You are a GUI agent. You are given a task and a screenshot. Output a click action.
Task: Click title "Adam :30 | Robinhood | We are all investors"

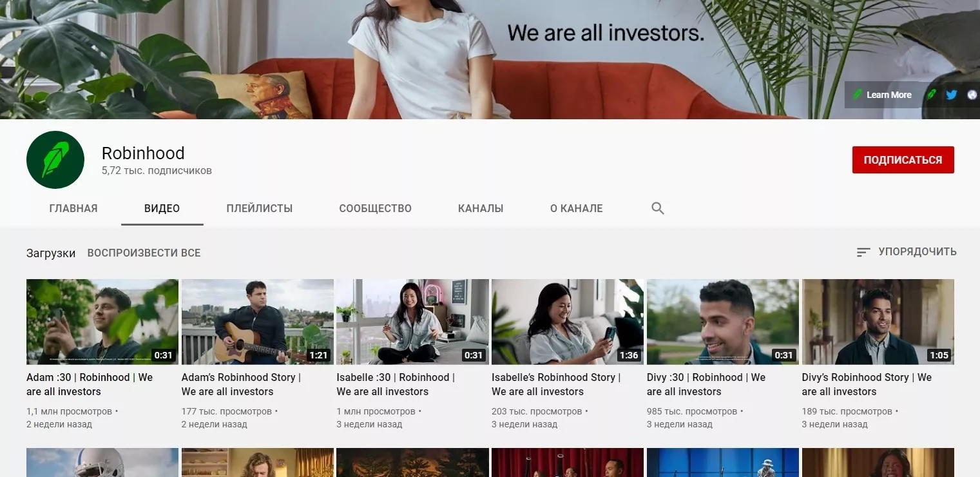point(90,384)
